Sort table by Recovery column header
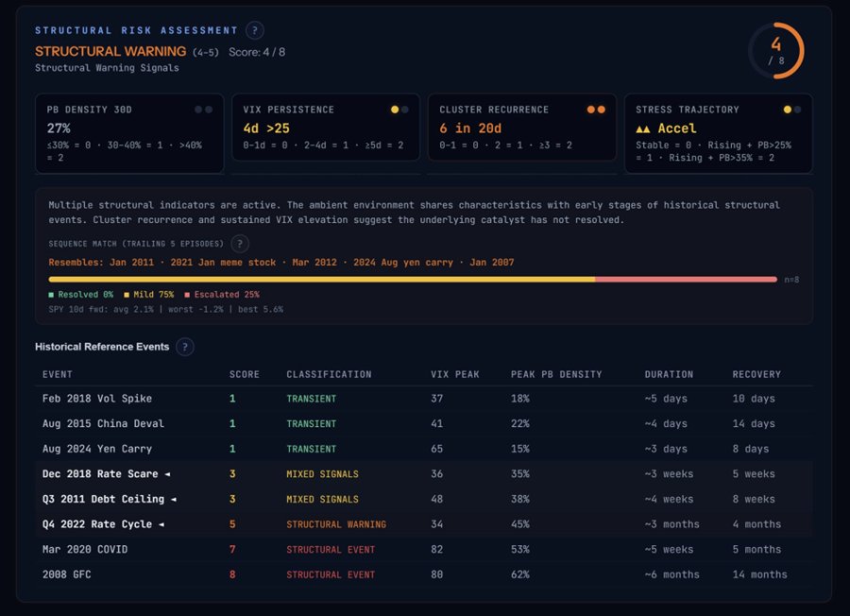Screen dimensions: 850x616 click(756, 374)
